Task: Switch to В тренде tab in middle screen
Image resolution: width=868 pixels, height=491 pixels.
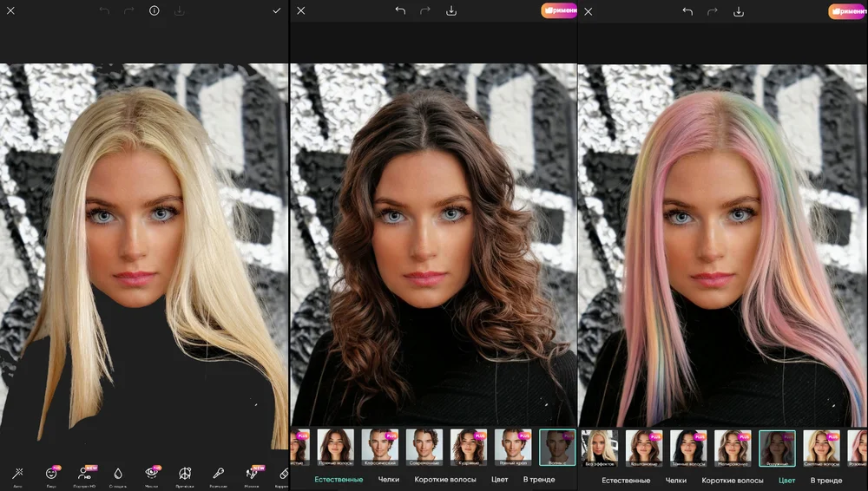Action: (x=538, y=480)
